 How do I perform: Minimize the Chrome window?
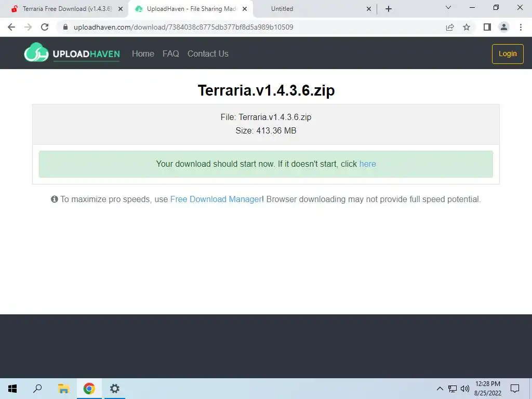click(472, 7)
